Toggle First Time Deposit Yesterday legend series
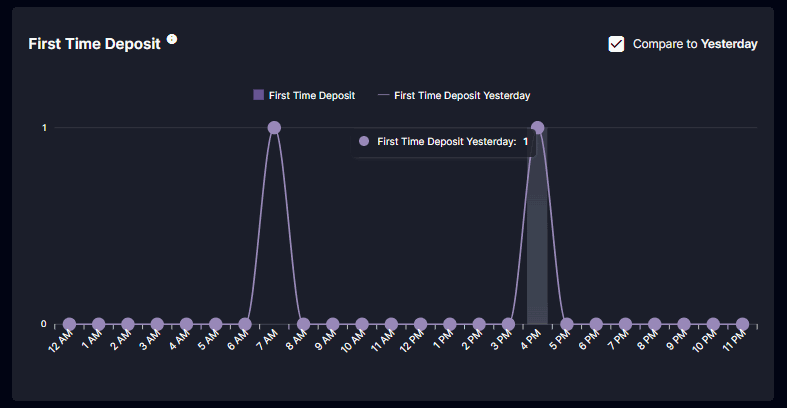Screen dimensions: 787x408 point(454,95)
